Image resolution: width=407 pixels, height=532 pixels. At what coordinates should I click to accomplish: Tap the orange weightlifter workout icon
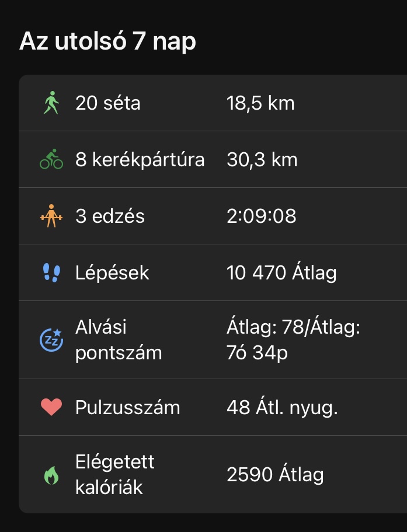coord(51,216)
